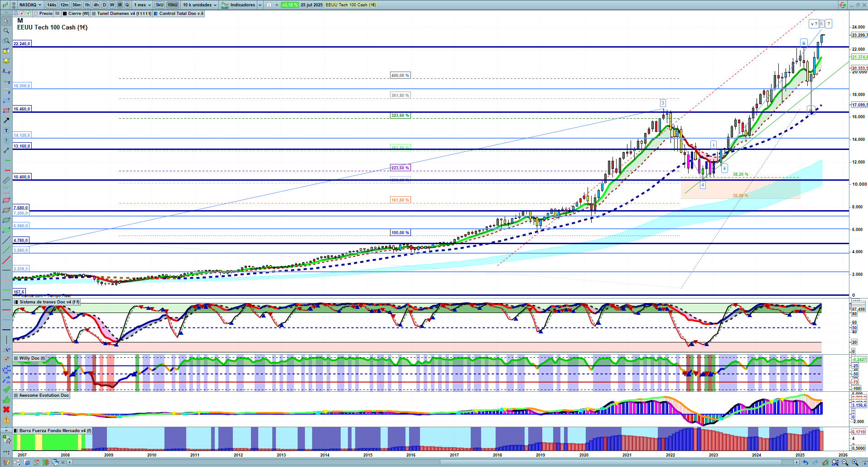Screen dimensions: 868x467
Task: Click scrollbar left arrow at bottom
Action: pyautogui.click(x=70, y=462)
